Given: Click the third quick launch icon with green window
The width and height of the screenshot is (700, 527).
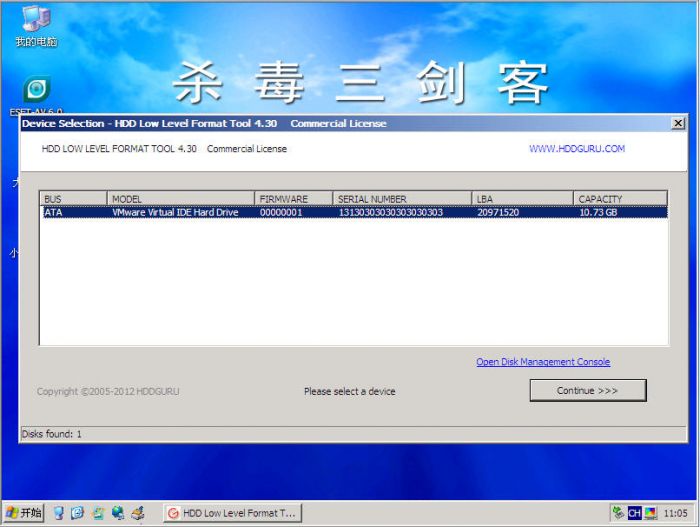Looking at the screenshot, I should [97, 513].
